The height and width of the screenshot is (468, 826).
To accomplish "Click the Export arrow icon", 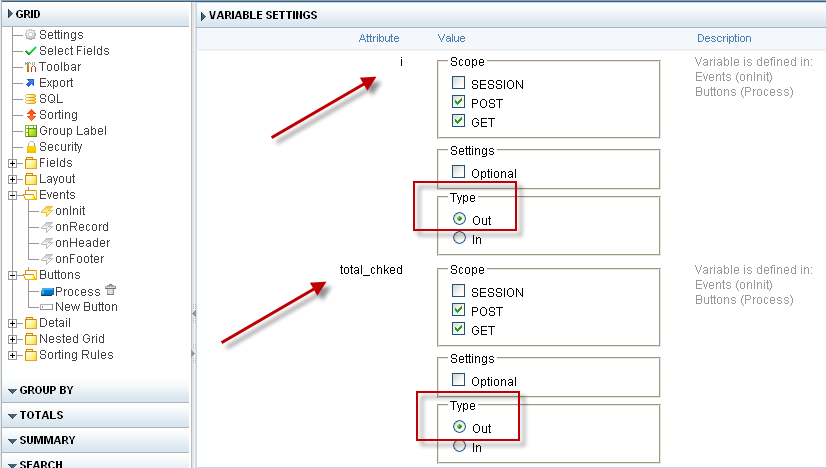I will (30, 83).
